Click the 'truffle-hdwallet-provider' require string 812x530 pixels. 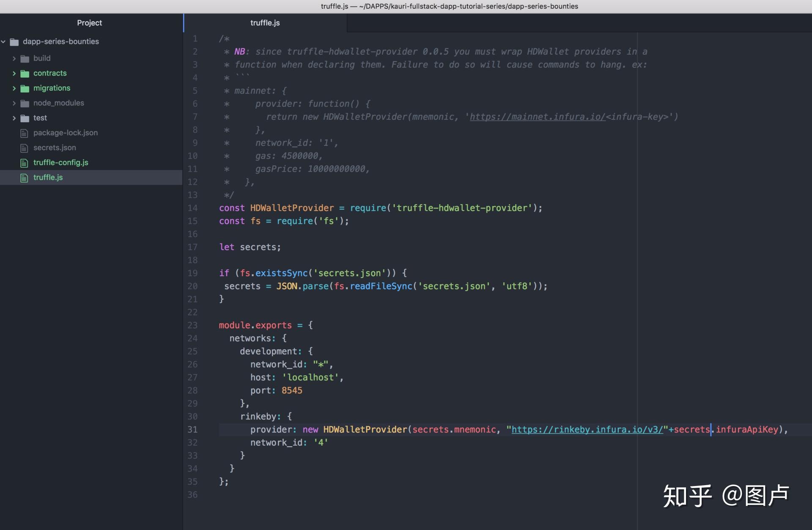click(x=462, y=208)
